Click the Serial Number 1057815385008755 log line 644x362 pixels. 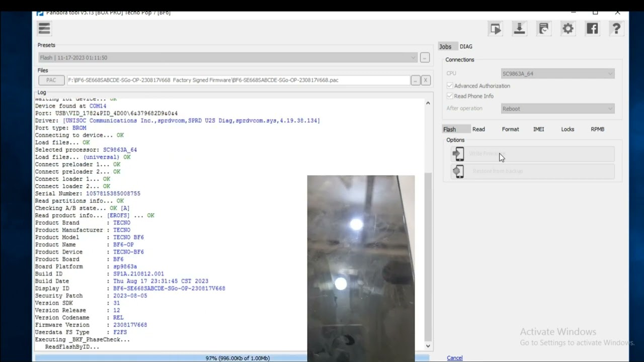coord(88,194)
